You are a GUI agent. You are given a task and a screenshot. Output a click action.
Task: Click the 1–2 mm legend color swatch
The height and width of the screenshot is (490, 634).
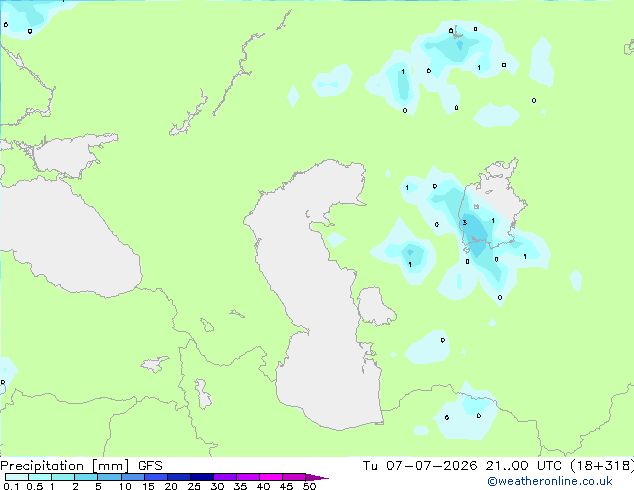pyautogui.click(x=63, y=477)
